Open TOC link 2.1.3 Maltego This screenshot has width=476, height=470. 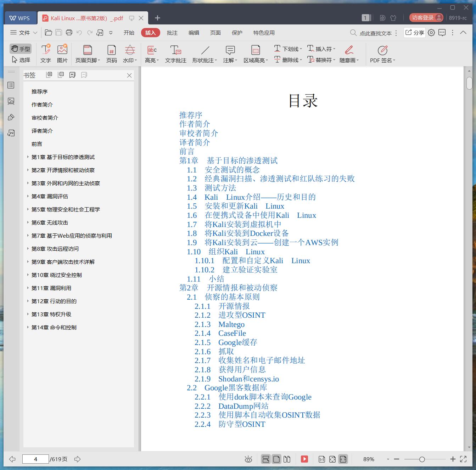pos(219,324)
